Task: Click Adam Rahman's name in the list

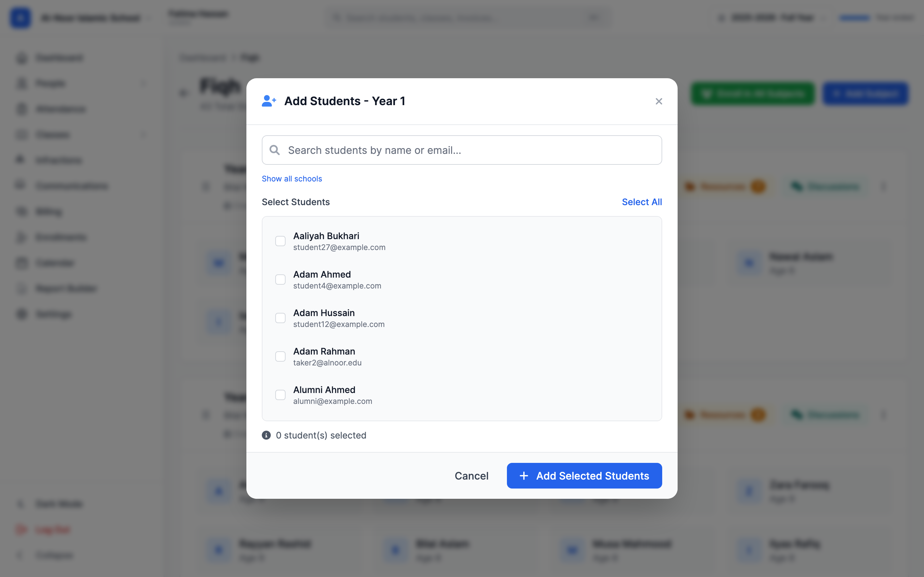Action: coord(324,351)
